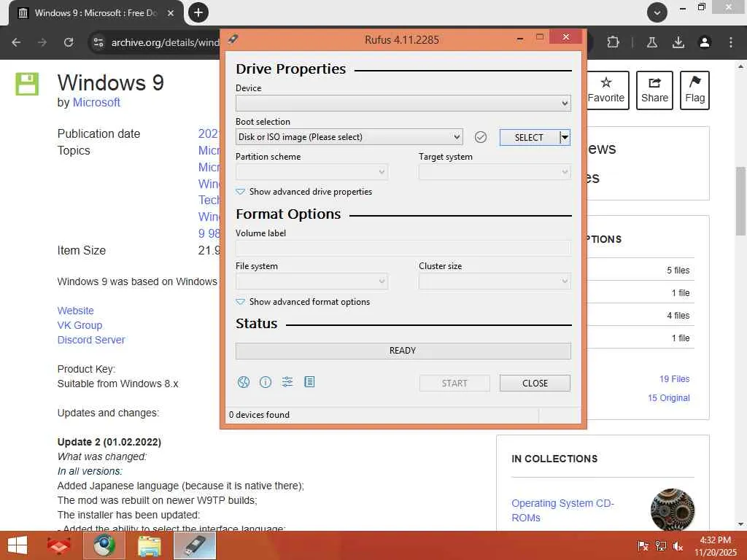Open the Microsoft author link
Image resolution: width=747 pixels, height=560 pixels.
[96, 102]
